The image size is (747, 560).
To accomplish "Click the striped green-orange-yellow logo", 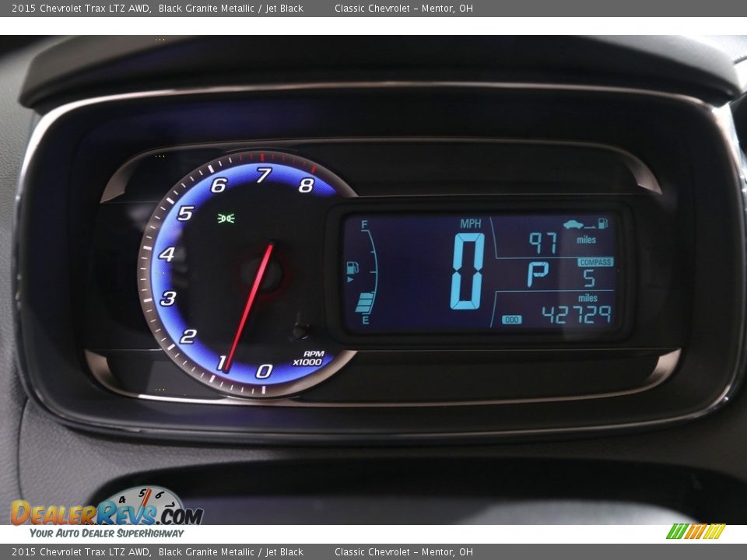I will 696,531.
